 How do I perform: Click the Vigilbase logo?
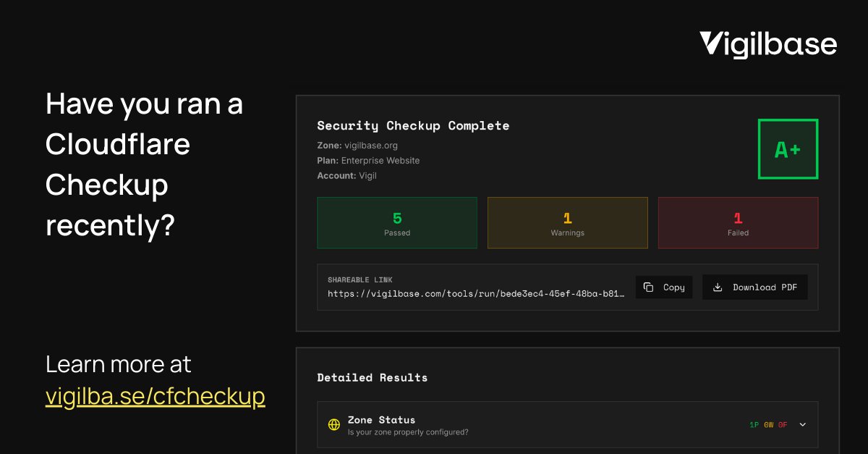768,45
